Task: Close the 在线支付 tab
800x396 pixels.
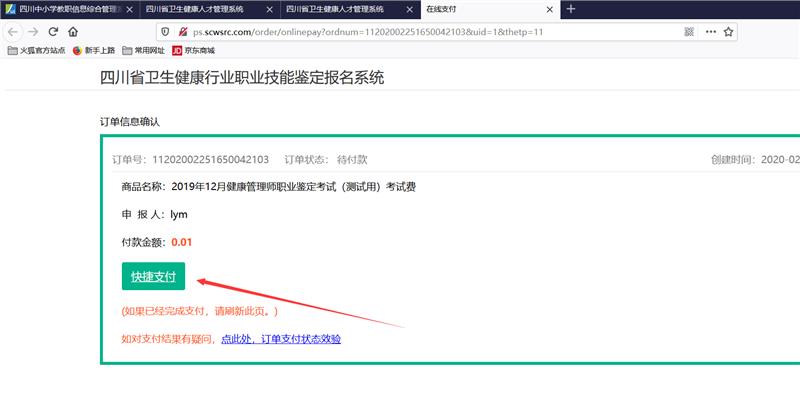Action: [x=549, y=10]
